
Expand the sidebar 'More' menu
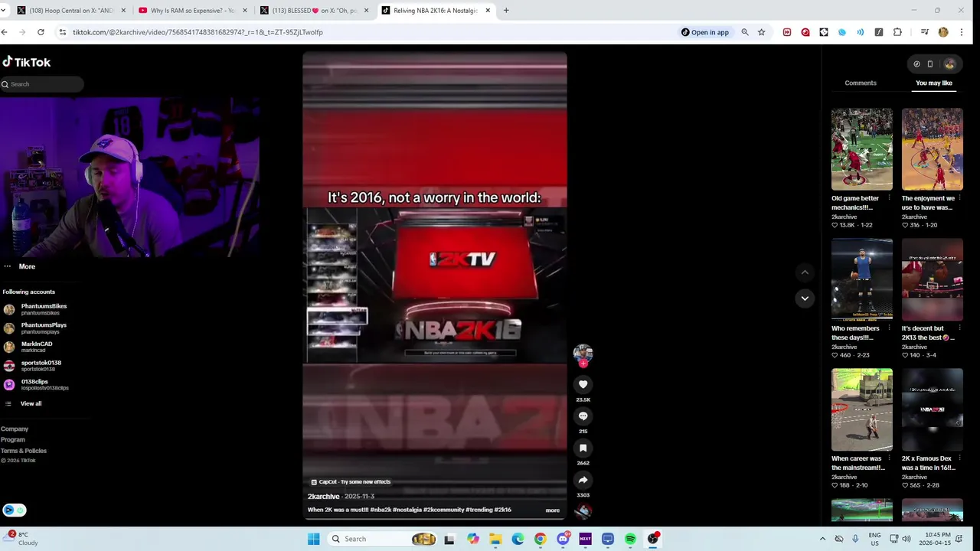tap(20, 266)
